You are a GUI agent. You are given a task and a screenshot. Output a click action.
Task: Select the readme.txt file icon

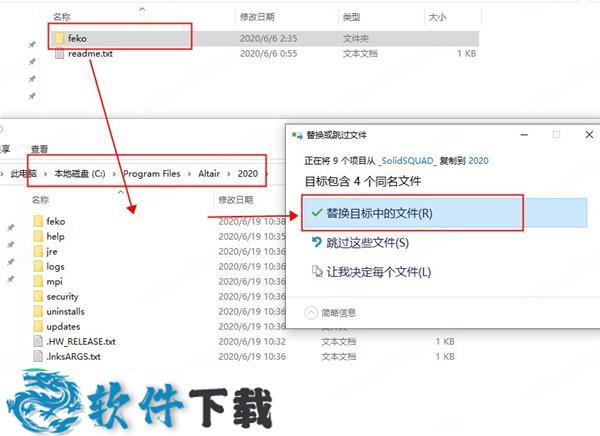59,54
